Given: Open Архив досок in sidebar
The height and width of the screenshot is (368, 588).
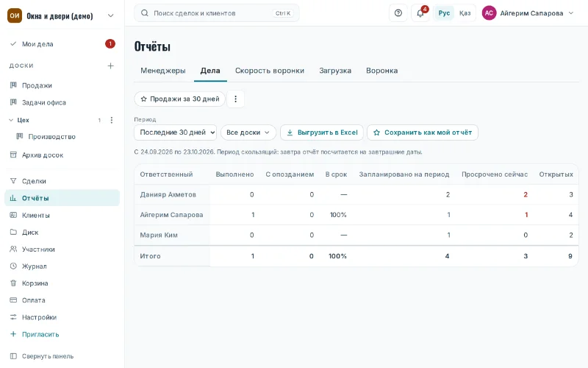Looking at the screenshot, I should click(x=62, y=155).
